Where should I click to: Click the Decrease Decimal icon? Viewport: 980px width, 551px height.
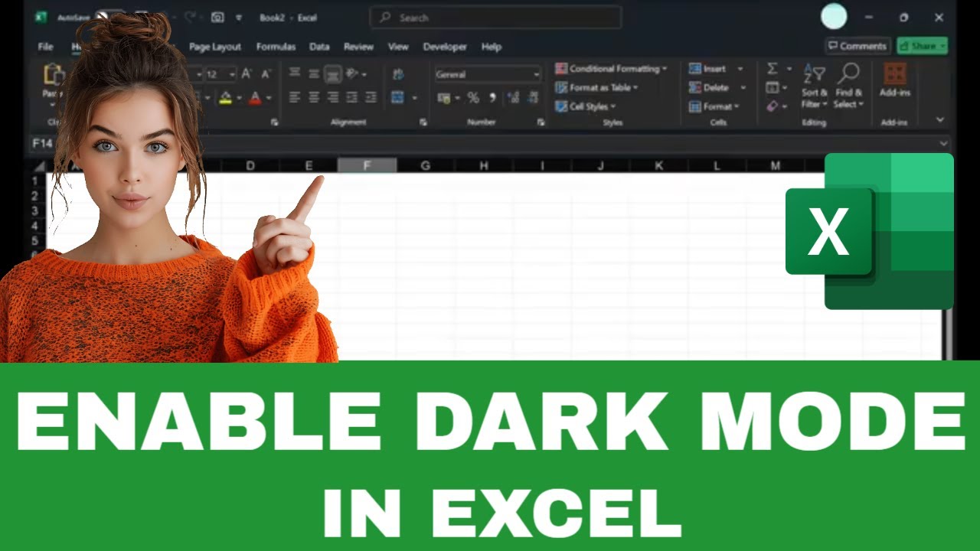[x=531, y=98]
